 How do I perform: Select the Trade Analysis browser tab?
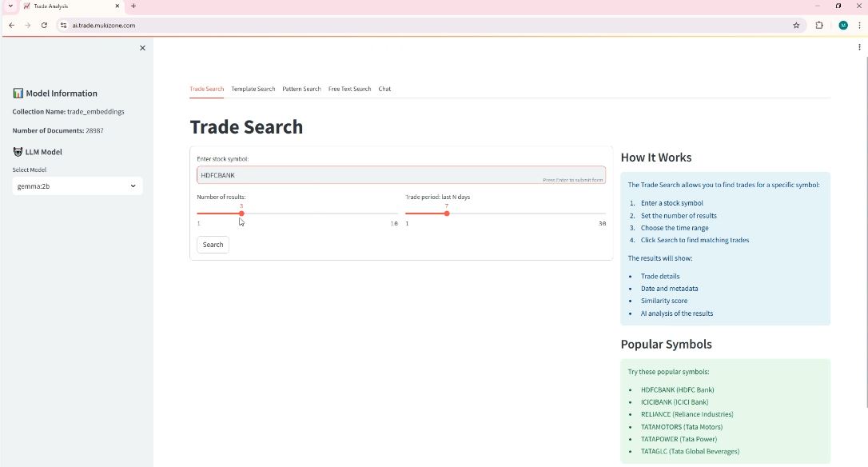72,6
